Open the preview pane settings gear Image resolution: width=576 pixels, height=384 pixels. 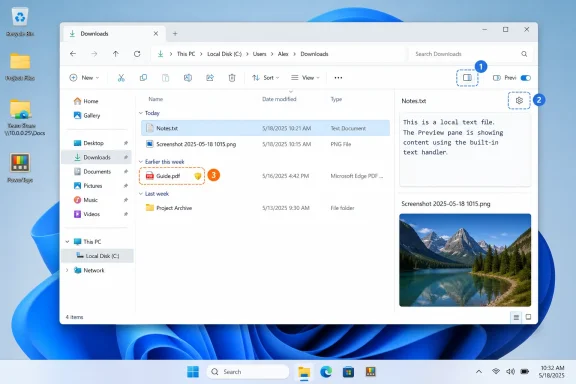click(x=519, y=100)
